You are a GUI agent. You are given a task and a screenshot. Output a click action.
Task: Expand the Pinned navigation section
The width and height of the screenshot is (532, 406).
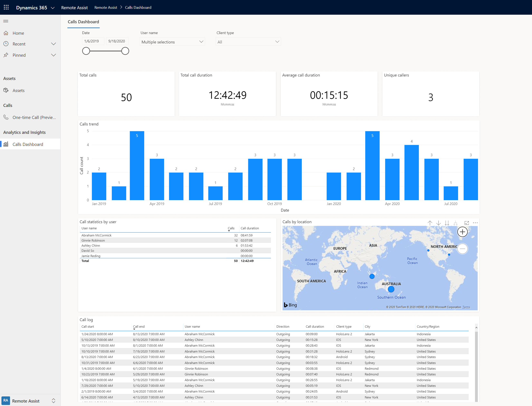point(54,55)
